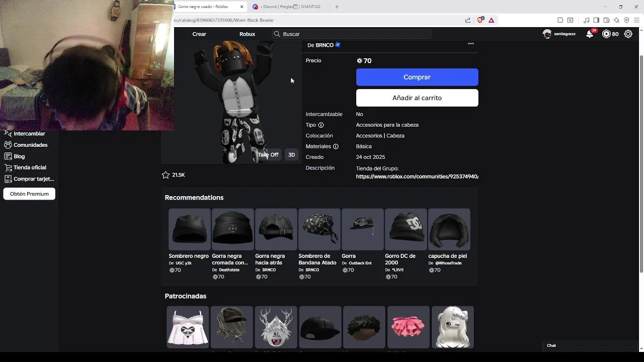Open the Gorro DC de 2000 thumbnail
Image resolution: width=644 pixels, height=362 pixels.
point(406,229)
